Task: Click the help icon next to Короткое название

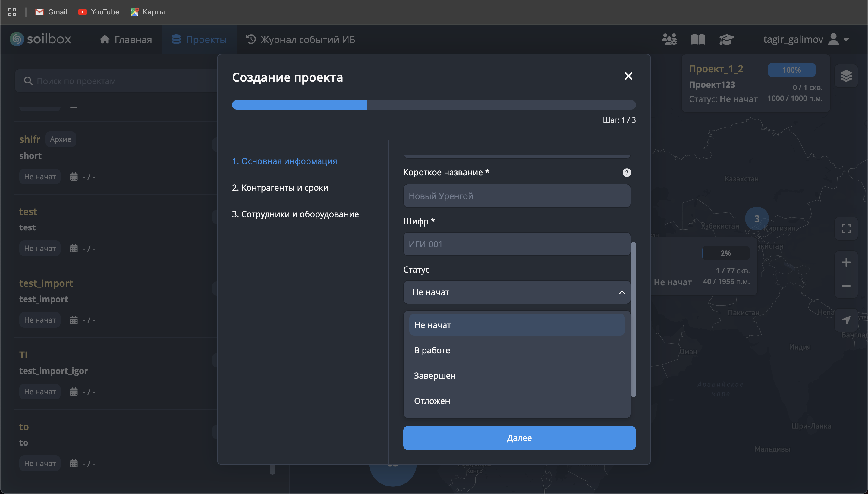Action: (627, 173)
